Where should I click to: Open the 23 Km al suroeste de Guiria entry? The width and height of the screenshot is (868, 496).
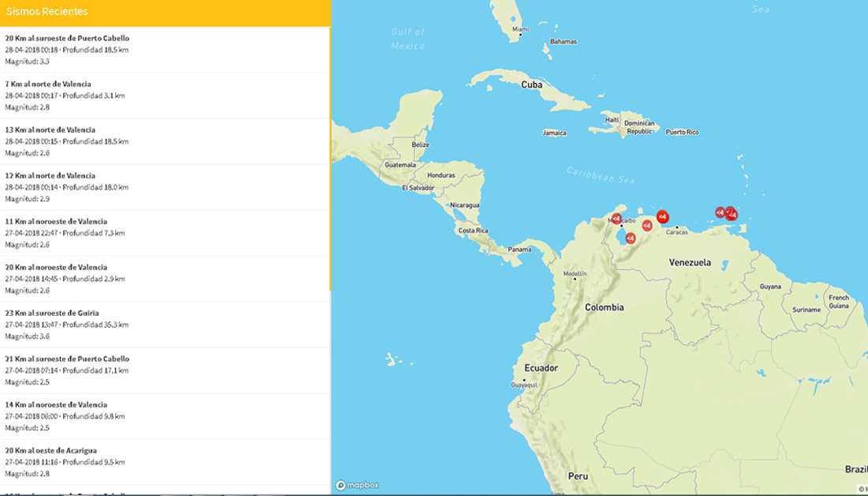coord(165,325)
